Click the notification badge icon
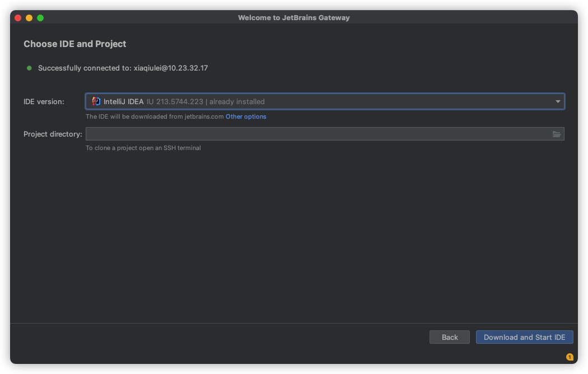This screenshot has width=588, height=374. (570, 357)
